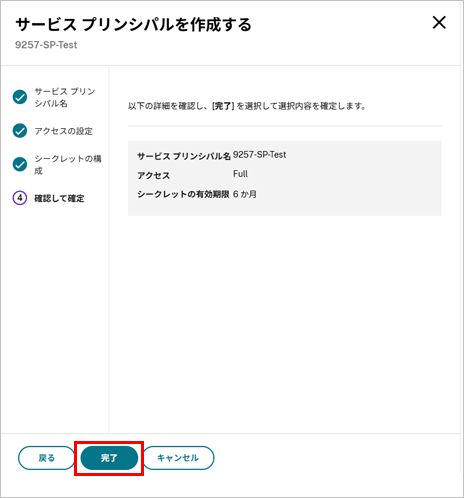Open the アクセスの設定 step
The height and width of the screenshot is (498, 464).
64,131
